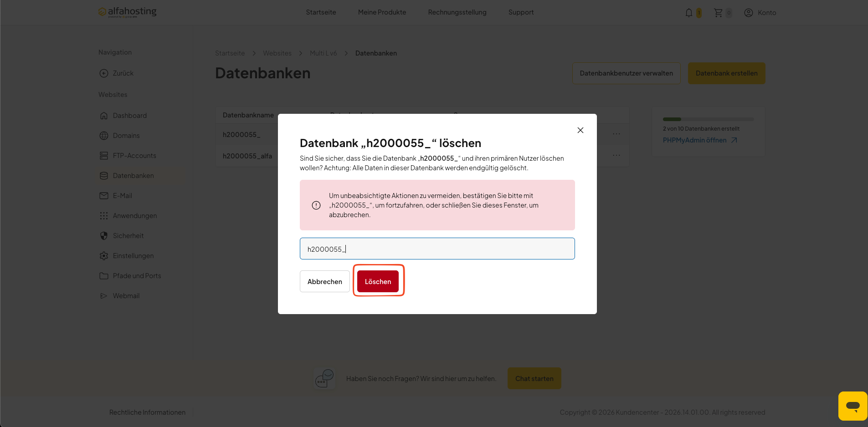Image resolution: width=868 pixels, height=427 pixels.
Task: Cancel with Abbrechen button
Action: point(325,281)
